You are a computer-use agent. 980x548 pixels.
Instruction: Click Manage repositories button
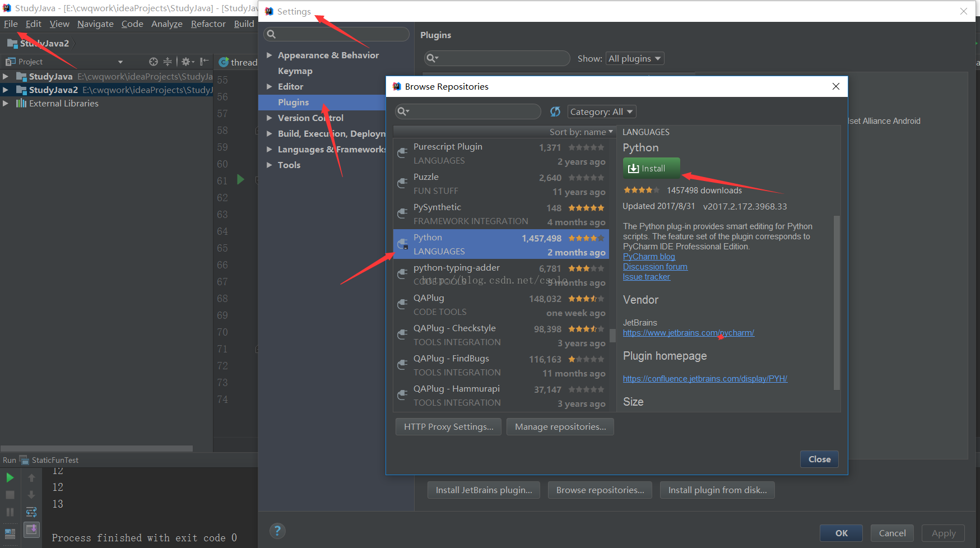tap(560, 426)
